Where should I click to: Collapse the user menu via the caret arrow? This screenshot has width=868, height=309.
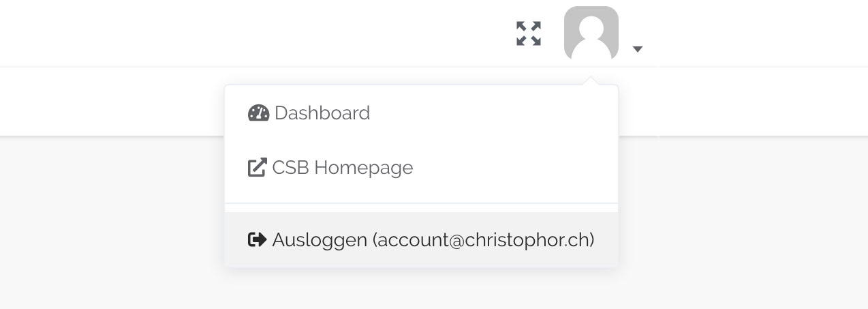[638, 49]
